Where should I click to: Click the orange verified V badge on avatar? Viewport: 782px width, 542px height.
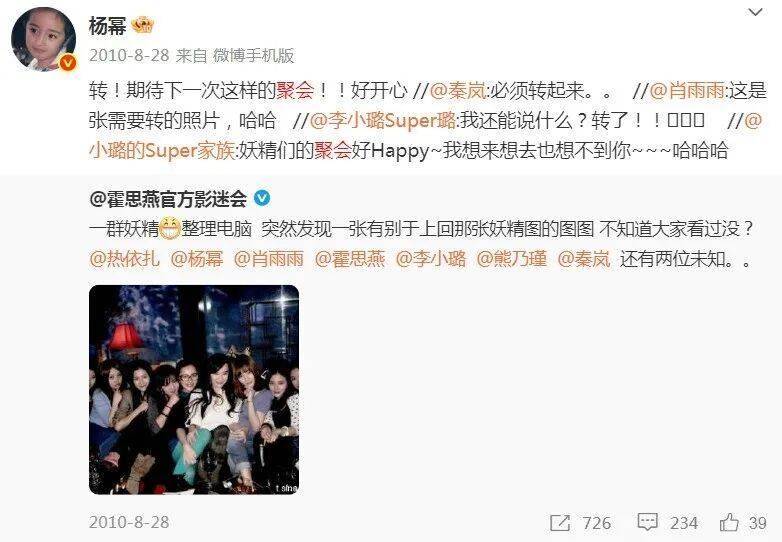coord(68,63)
